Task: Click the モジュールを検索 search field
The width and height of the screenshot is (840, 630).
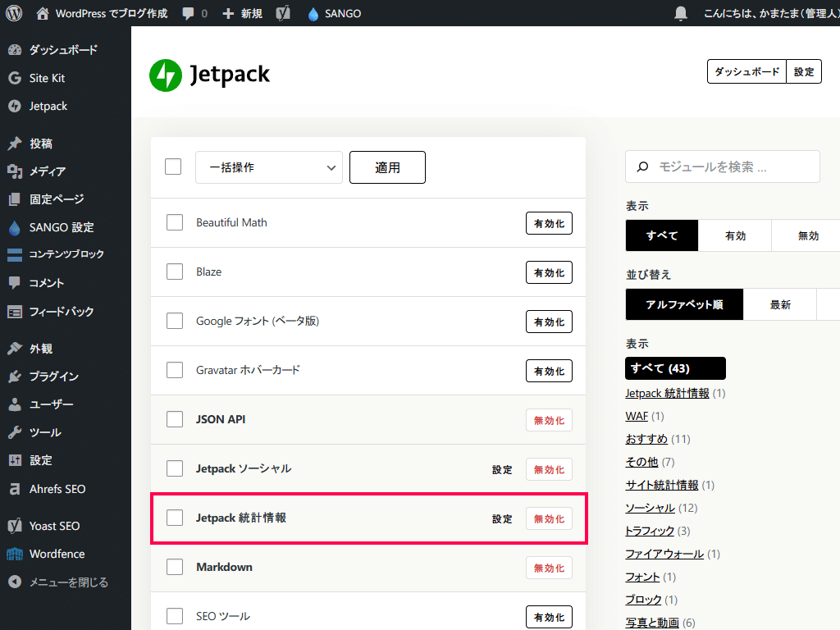Action: [x=722, y=167]
